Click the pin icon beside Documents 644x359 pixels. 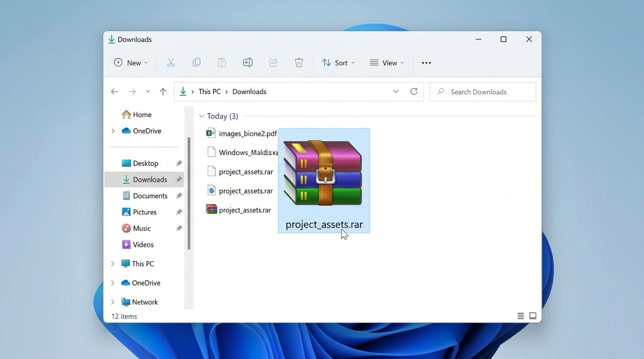coord(179,196)
